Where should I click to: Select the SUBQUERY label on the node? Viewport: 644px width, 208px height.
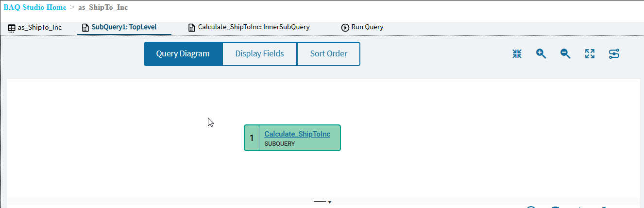279,144
